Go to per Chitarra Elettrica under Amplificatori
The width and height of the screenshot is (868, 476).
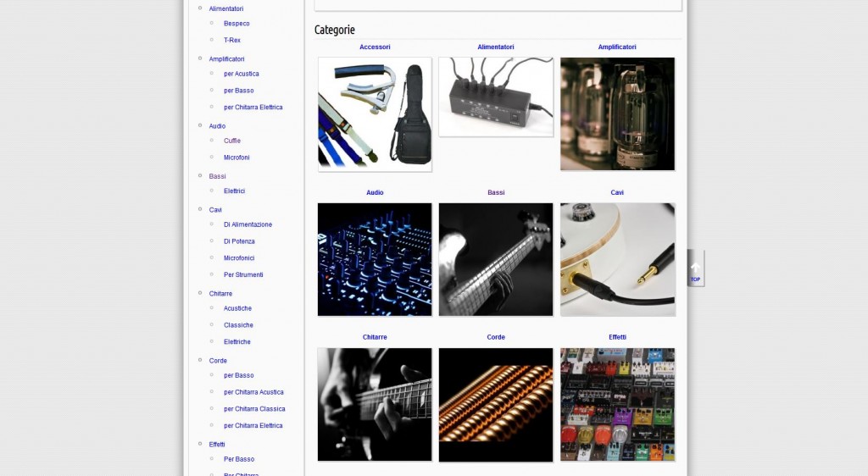coord(253,108)
